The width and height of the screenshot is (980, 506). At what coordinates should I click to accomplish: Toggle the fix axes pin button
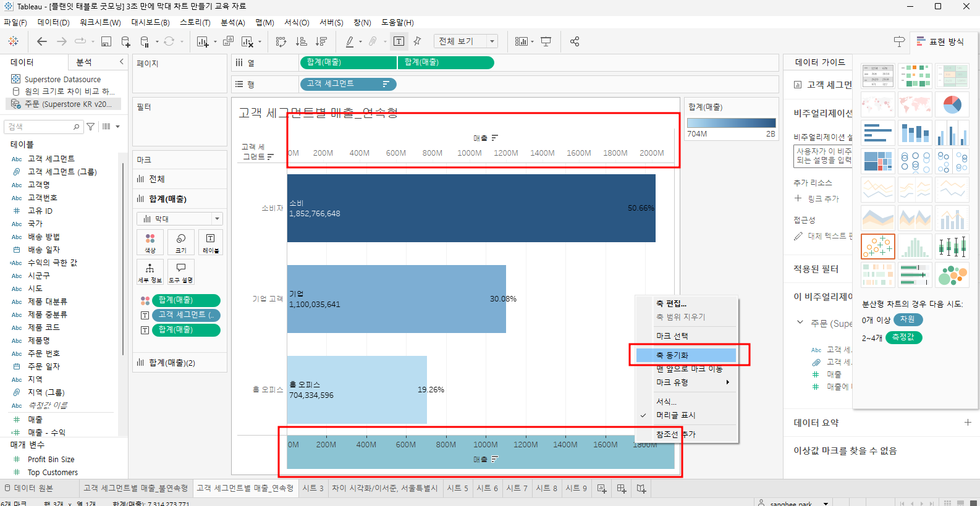tap(418, 41)
